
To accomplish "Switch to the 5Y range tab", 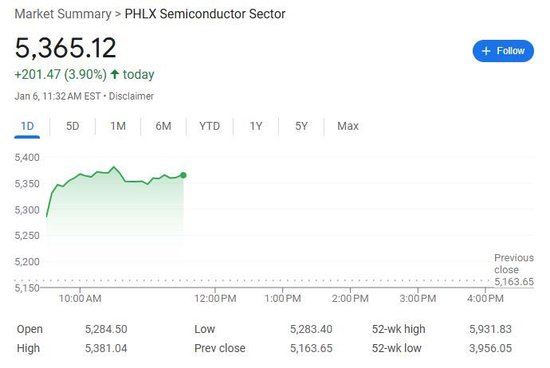I will [301, 126].
